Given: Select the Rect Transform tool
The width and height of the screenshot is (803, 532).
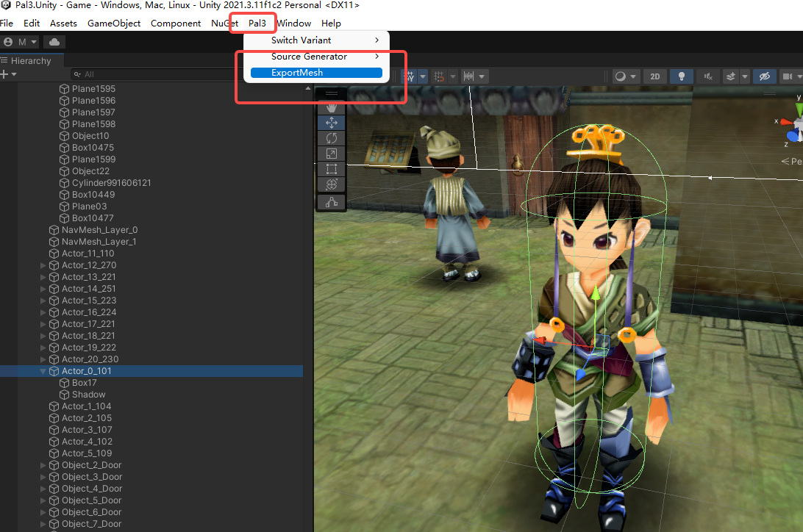Looking at the screenshot, I should (331, 168).
